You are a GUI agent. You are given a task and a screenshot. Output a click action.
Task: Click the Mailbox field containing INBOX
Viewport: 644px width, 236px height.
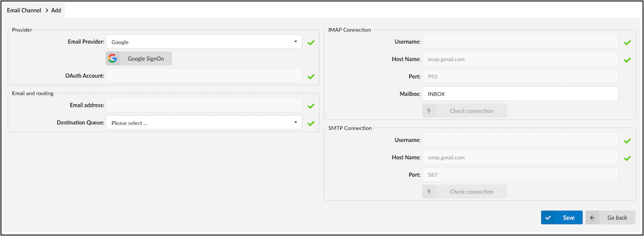[520, 94]
